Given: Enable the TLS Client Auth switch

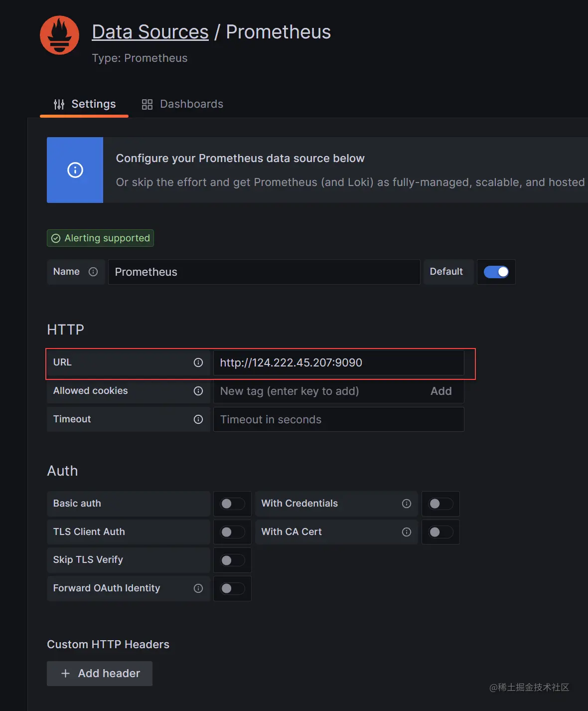Looking at the screenshot, I should pyautogui.click(x=233, y=532).
